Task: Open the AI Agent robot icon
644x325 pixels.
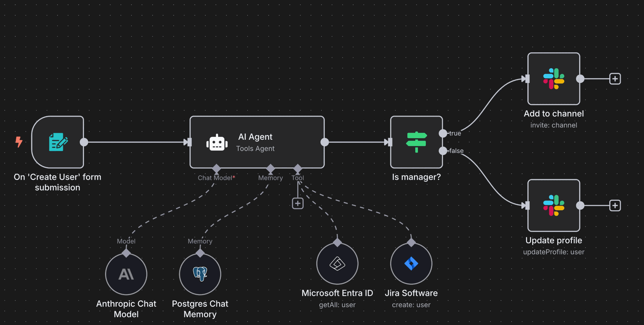Action: (217, 143)
